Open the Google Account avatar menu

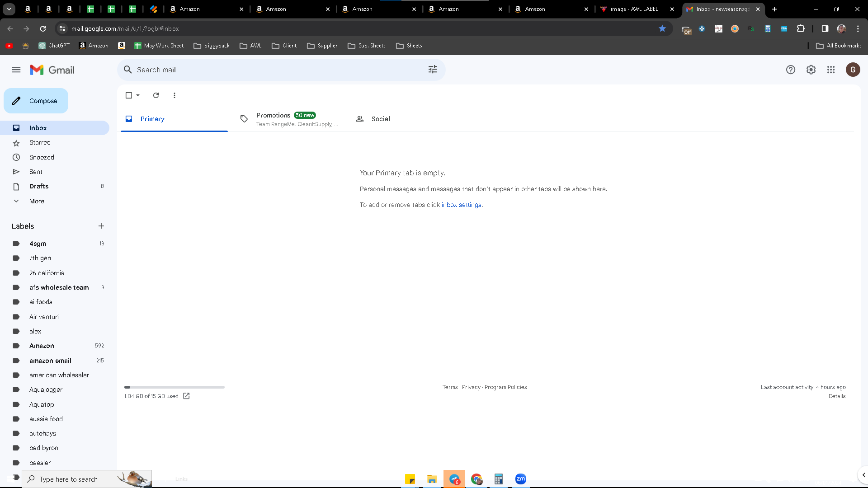pos(853,70)
